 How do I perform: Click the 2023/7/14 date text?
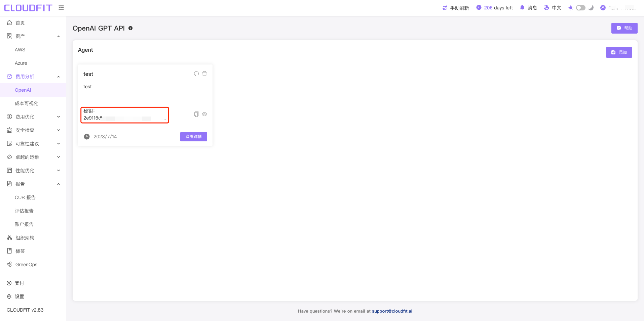pyautogui.click(x=105, y=137)
